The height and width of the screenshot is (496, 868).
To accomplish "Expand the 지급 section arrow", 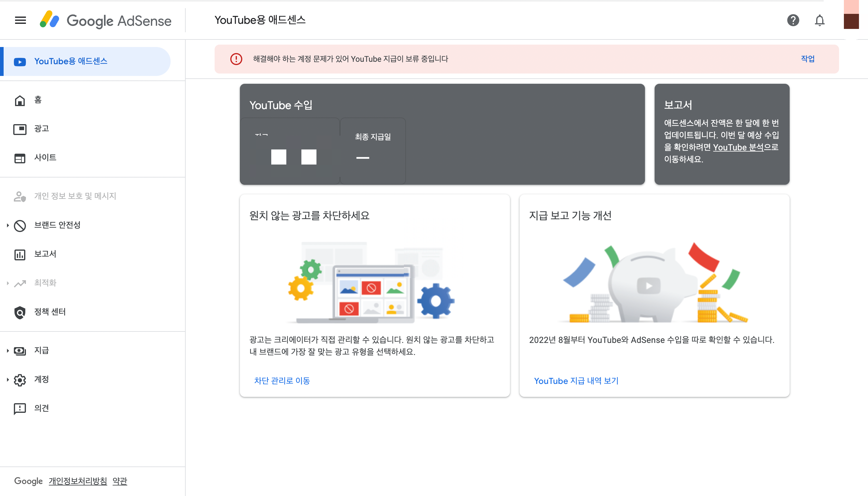I will pos(8,350).
